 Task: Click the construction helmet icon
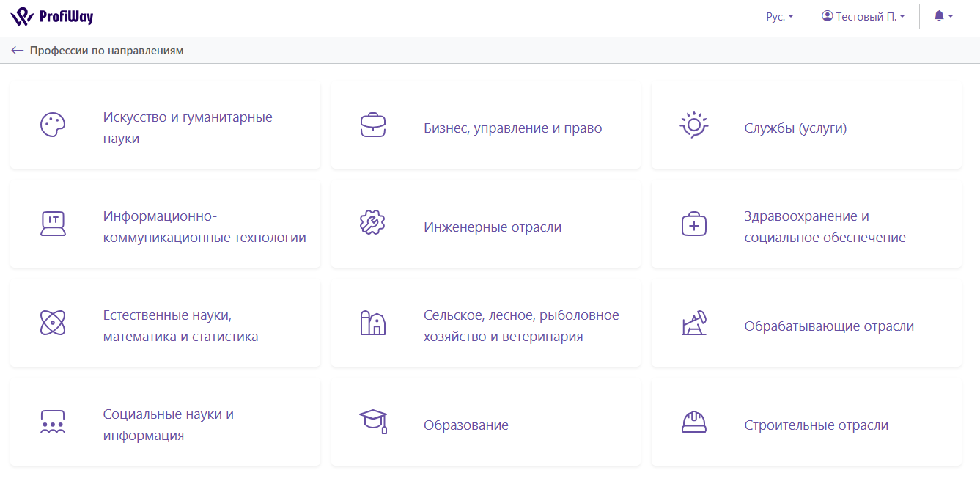tap(693, 422)
